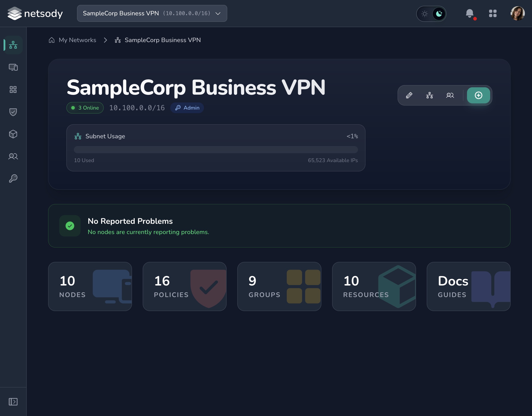Open notifications bell
This screenshot has height=416, width=532.
click(x=470, y=13)
